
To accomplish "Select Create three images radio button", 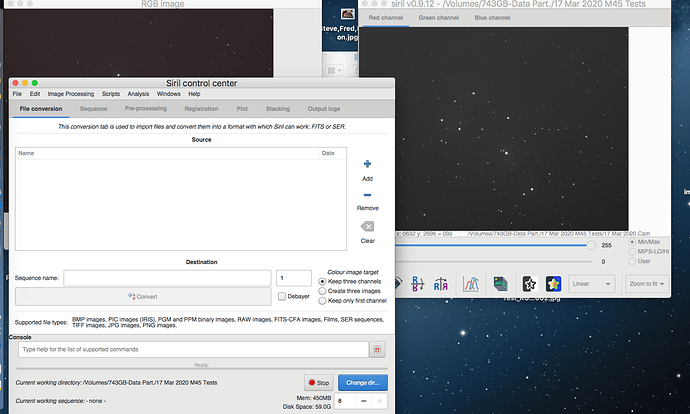I will tap(322, 291).
